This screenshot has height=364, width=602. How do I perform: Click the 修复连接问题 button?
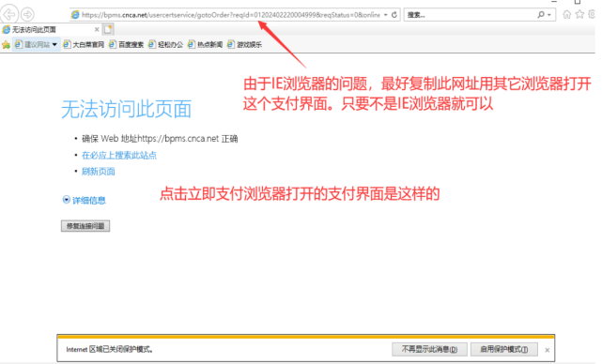pos(85,226)
